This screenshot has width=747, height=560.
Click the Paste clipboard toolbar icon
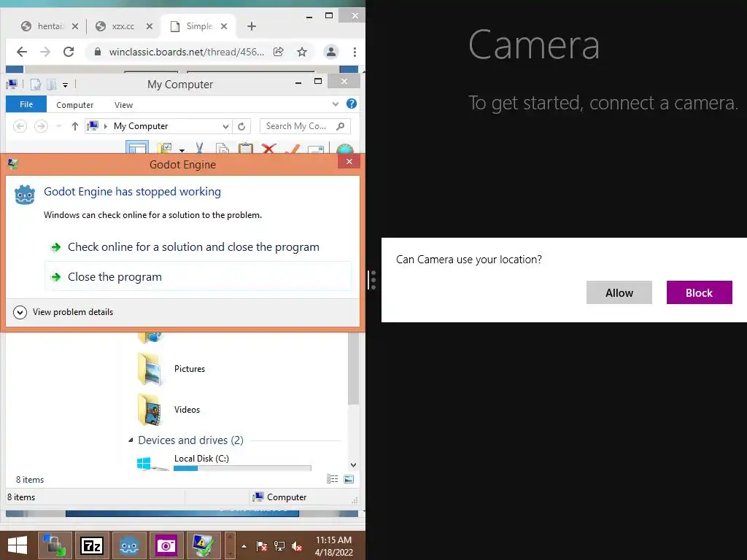point(245,148)
